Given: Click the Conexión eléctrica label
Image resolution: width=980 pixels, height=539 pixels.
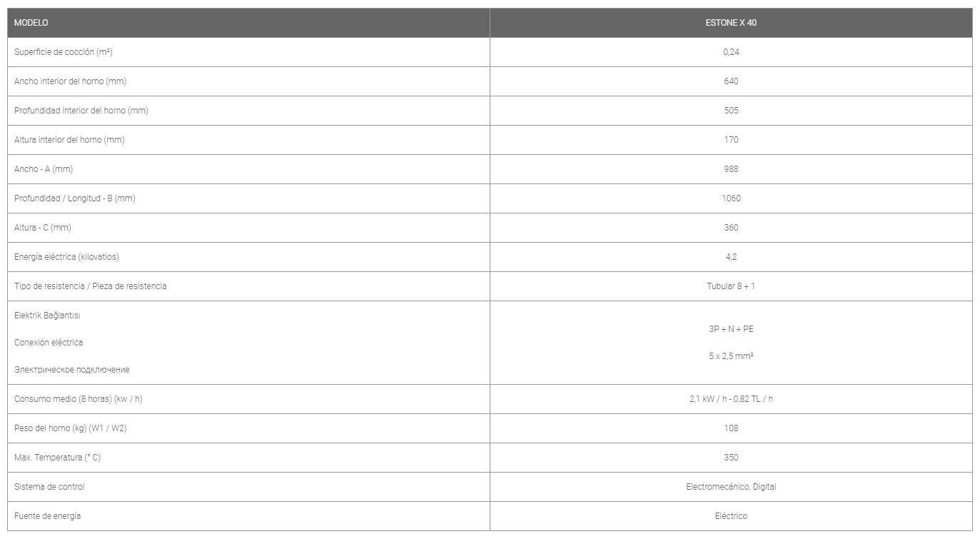Looking at the screenshot, I should [49, 343].
